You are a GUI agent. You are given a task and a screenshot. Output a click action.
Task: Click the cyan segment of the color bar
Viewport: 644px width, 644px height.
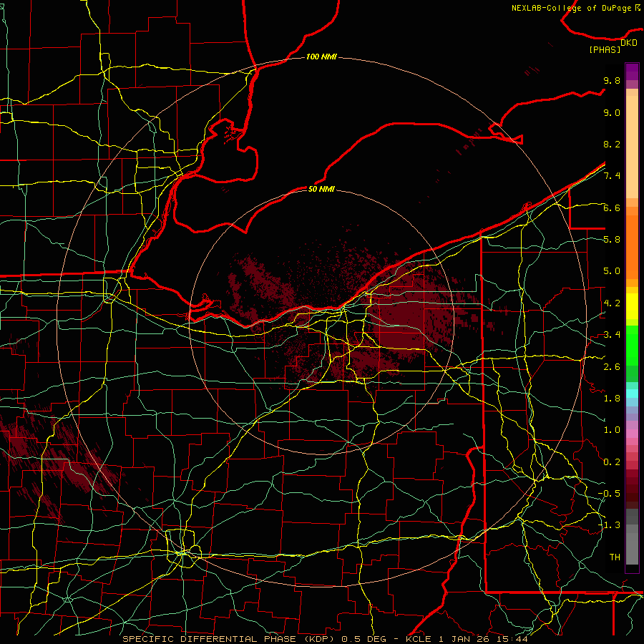tap(632, 394)
